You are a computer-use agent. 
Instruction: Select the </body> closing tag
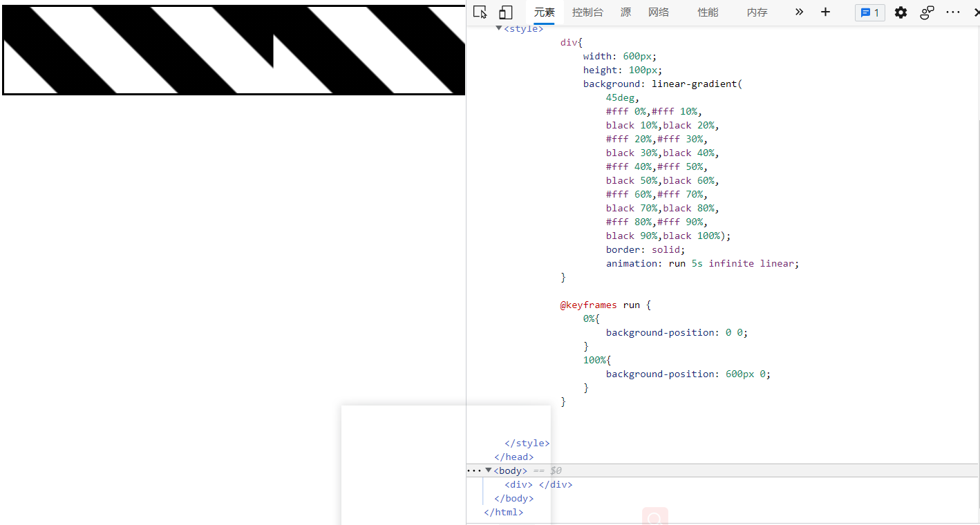pos(513,498)
